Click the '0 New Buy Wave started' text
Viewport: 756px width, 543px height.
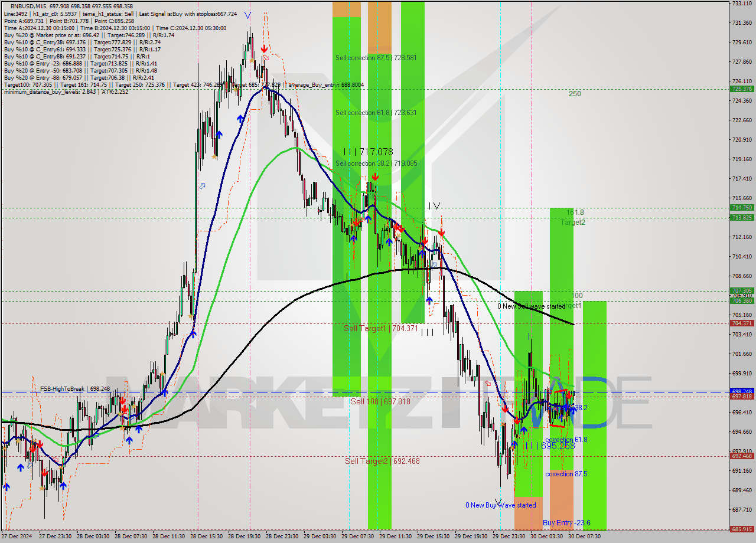[501, 505]
